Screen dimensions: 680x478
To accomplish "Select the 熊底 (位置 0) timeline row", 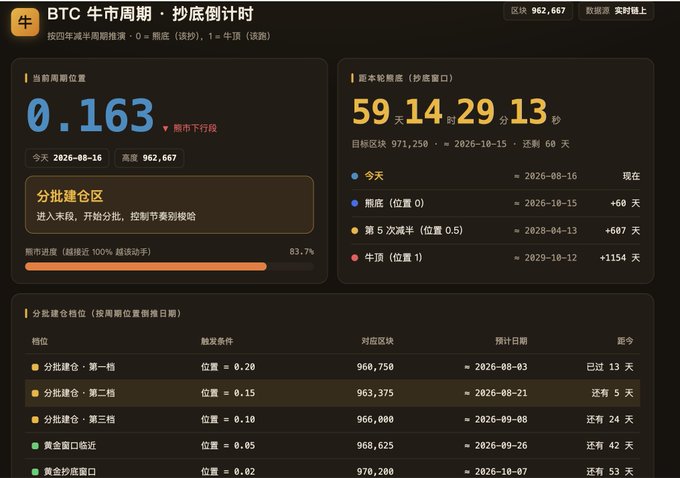I will coord(496,203).
